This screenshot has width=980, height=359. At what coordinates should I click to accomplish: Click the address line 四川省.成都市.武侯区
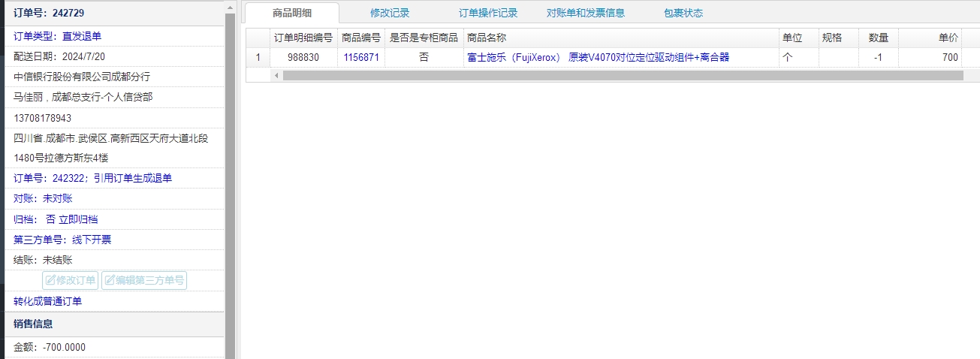pos(110,138)
